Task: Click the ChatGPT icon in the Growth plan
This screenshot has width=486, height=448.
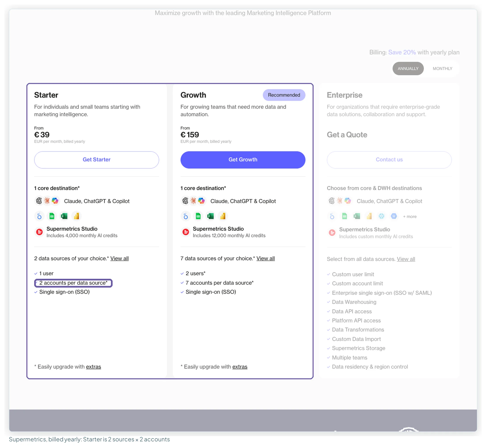Action: [185, 201]
